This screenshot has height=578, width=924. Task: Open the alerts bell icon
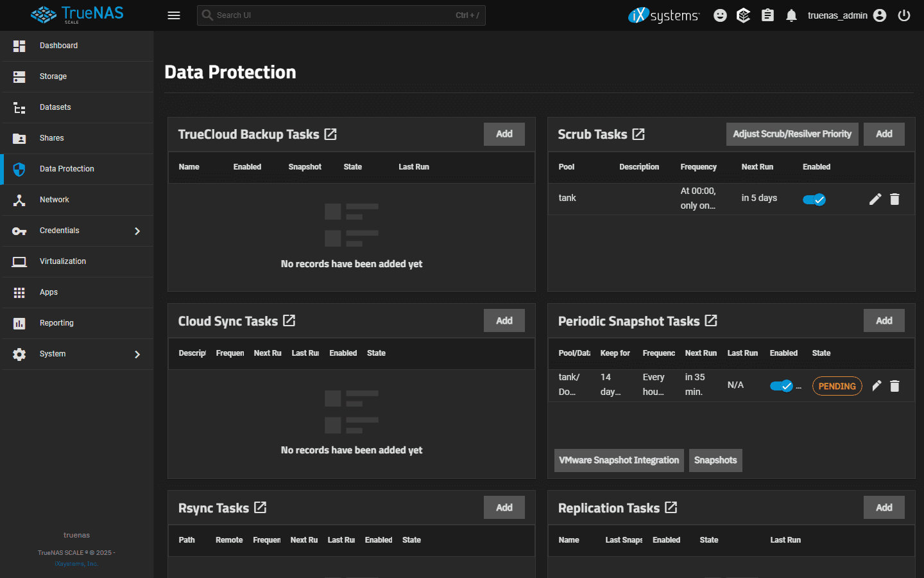point(791,15)
